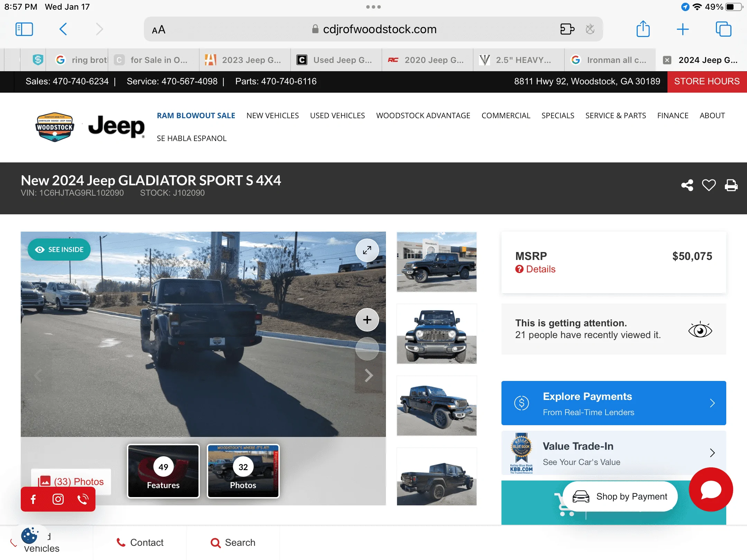This screenshot has width=747, height=560.
Task: Show all open tabs overview
Action: click(723, 29)
